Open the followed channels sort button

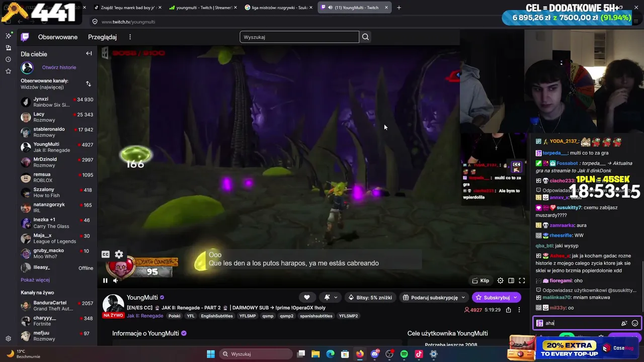(89, 84)
